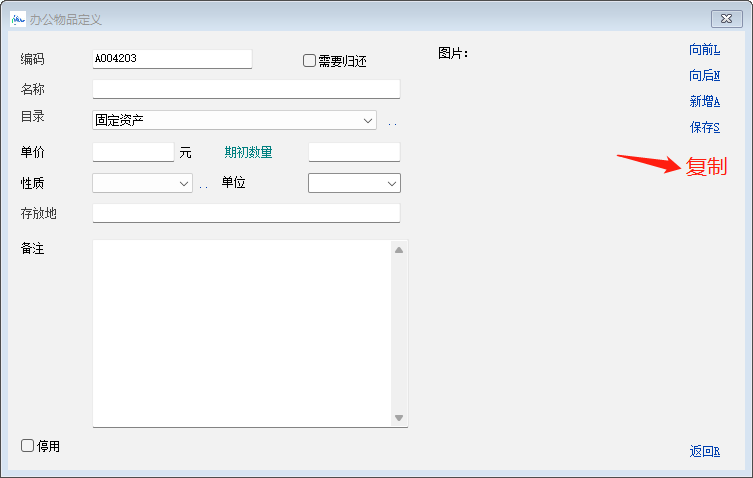Save the record with 保存 link

(704, 127)
